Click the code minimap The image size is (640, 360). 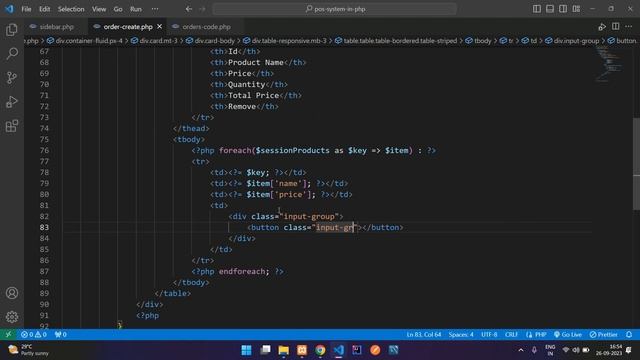click(609, 65)
